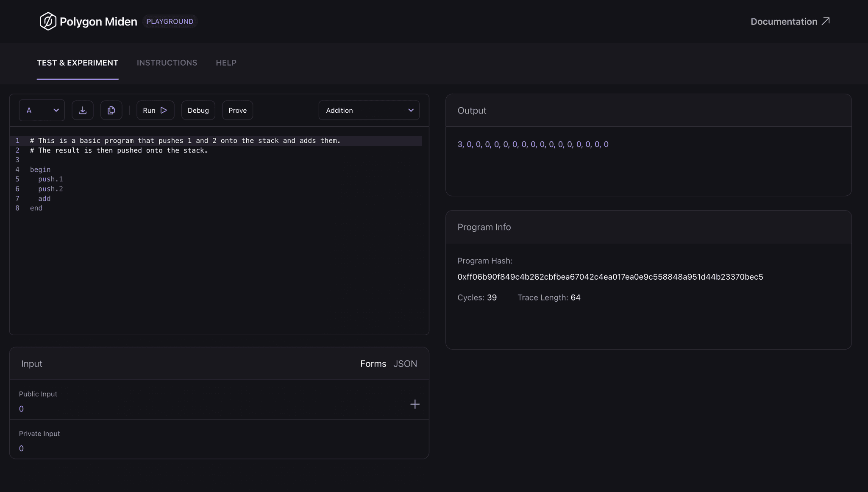Click the program hash value
This screenshot has height=492, width=868.
(610, 277)
